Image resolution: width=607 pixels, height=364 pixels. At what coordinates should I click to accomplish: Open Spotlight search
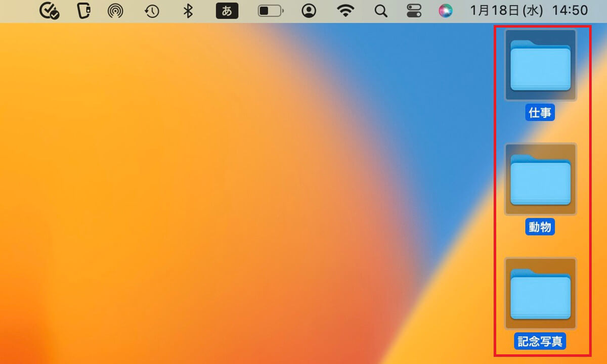tap(381, 11)
